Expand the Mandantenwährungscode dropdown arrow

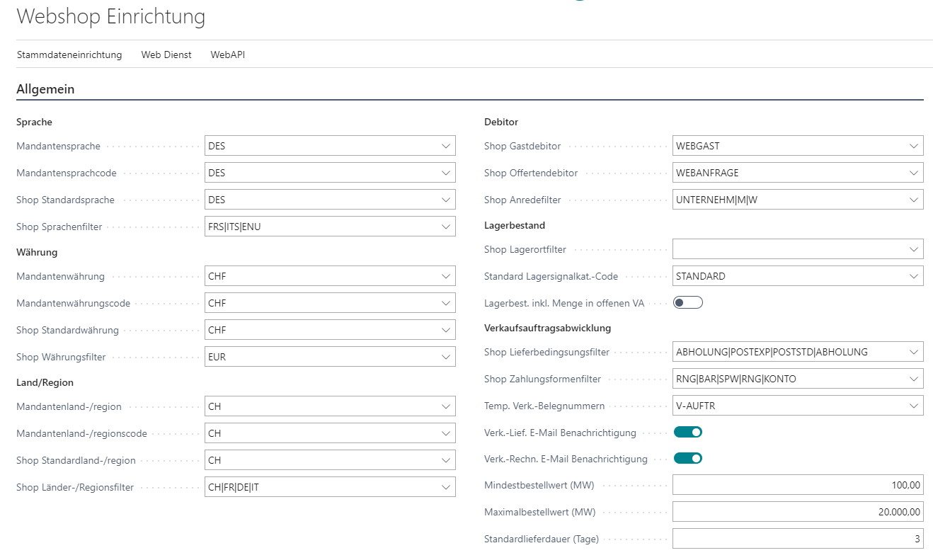[x=446, y=303]
